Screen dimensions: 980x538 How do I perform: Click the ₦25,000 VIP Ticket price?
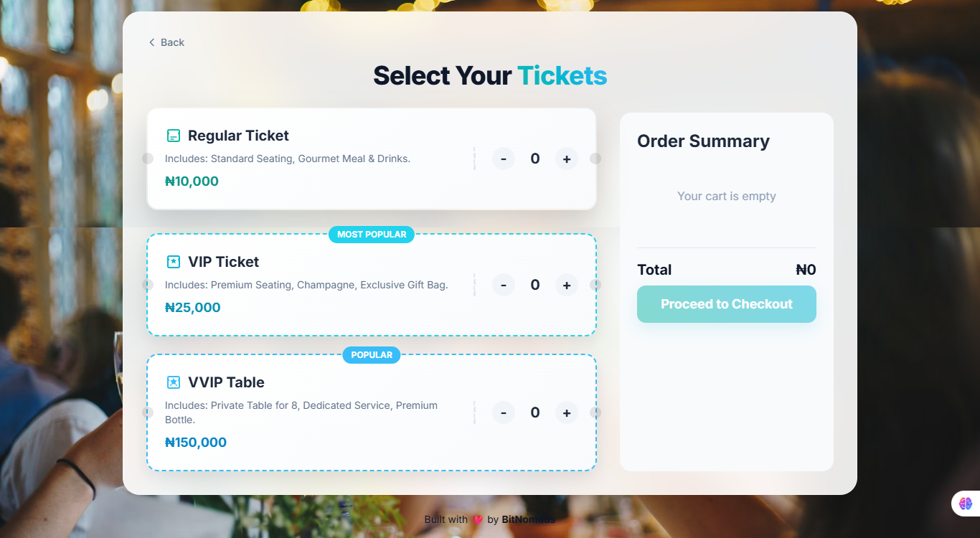(x=192, y=307)
